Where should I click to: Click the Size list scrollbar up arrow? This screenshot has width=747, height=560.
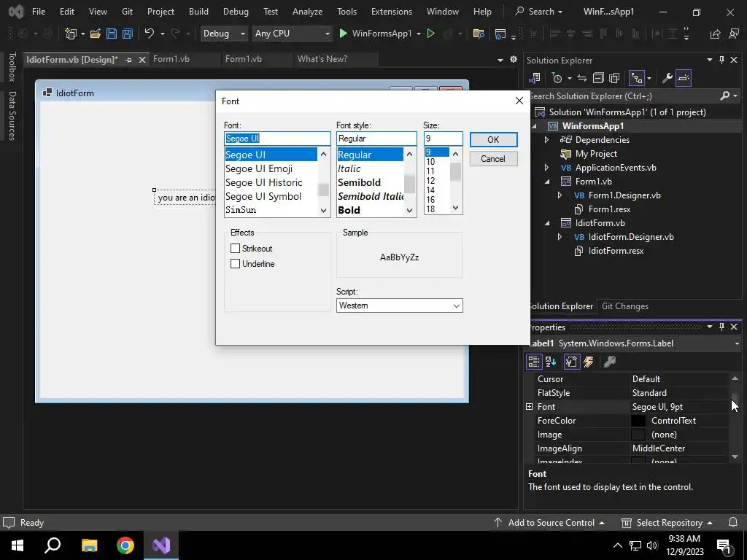tap(455, 154)
